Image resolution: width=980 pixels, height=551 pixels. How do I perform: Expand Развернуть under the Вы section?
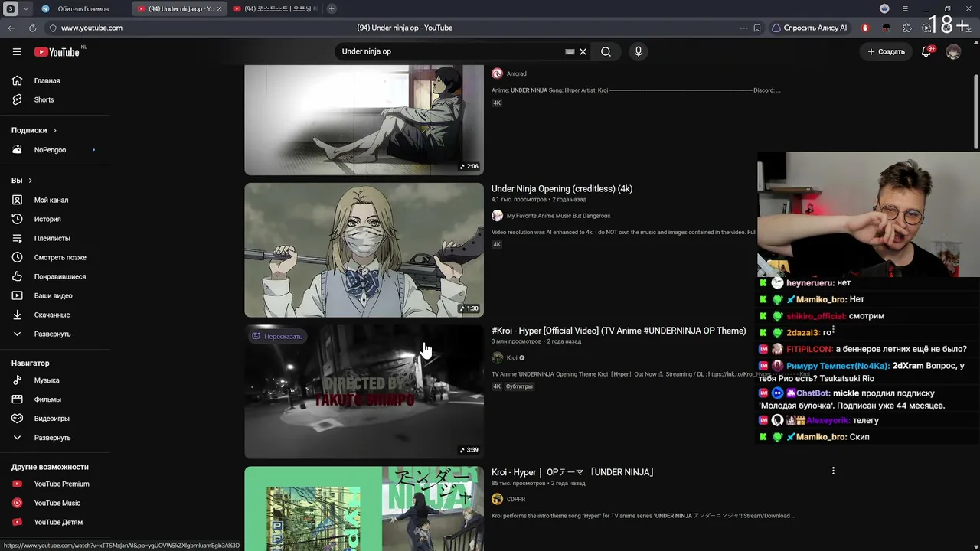pyautogui.click(x=54, y=334)
